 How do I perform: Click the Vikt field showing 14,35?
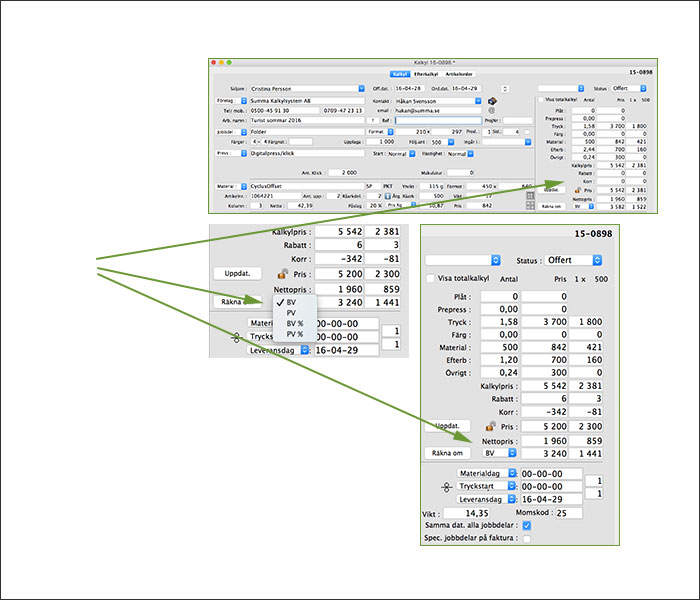pyautogui.click(x=467, y=513)
